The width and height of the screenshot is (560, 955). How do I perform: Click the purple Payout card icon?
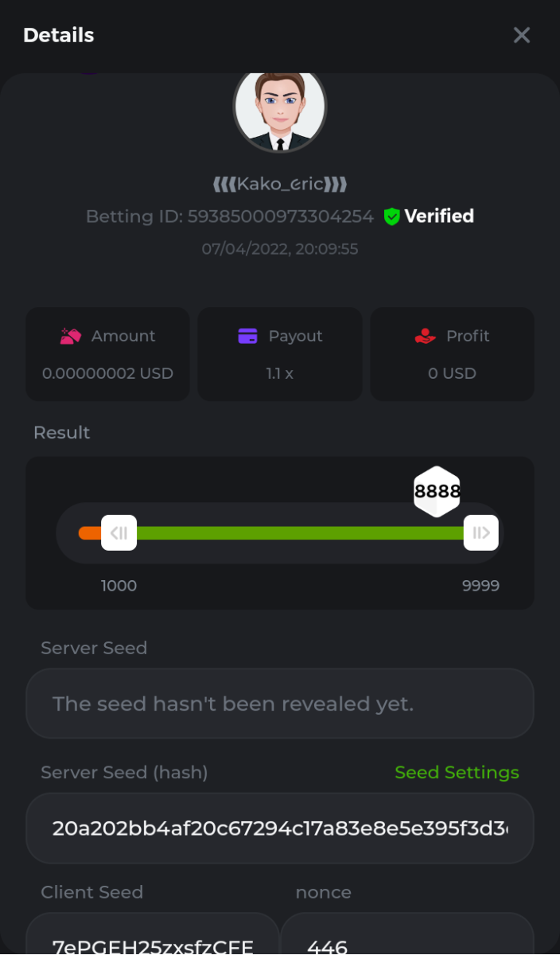(x=248, y=336)
